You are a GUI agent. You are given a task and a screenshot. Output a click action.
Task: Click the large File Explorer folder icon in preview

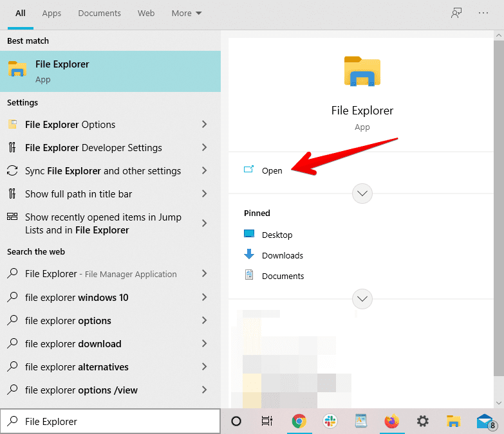(x=362, y=71)
